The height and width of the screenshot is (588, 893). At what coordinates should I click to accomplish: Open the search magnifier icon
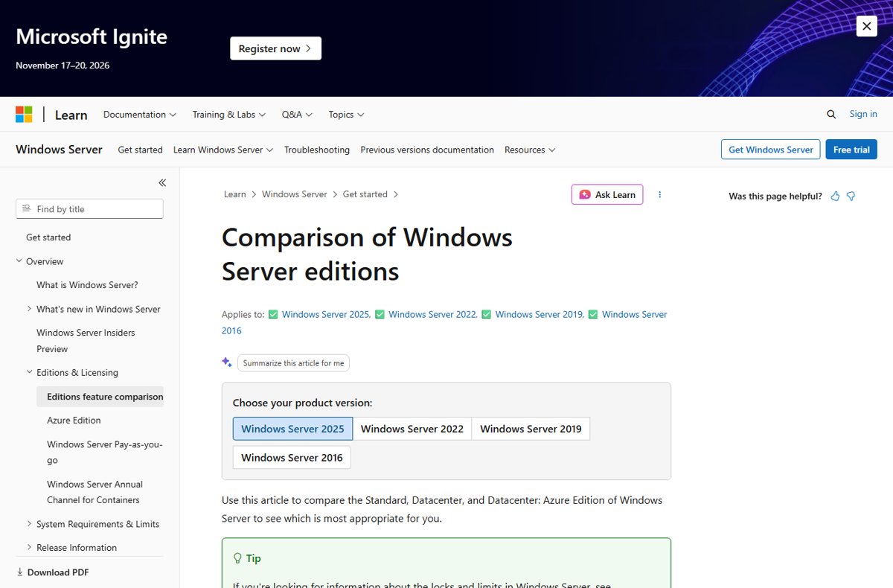[x=831, y=114]
